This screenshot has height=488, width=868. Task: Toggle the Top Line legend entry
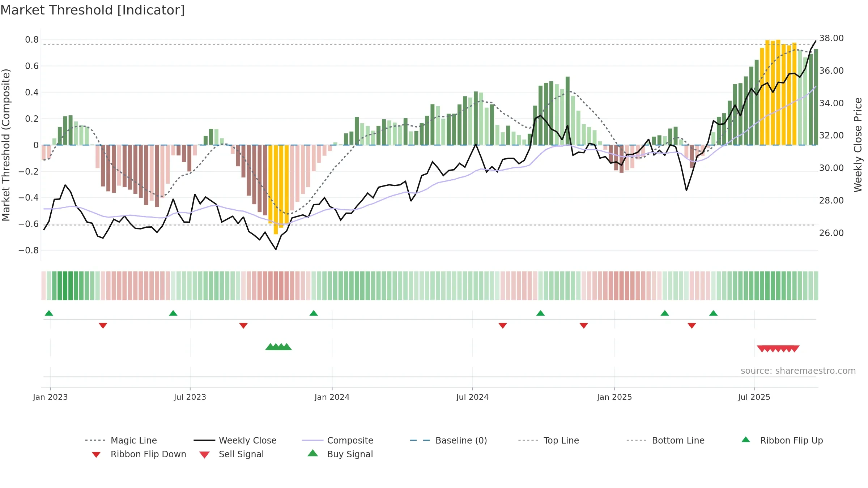point(548,440)
